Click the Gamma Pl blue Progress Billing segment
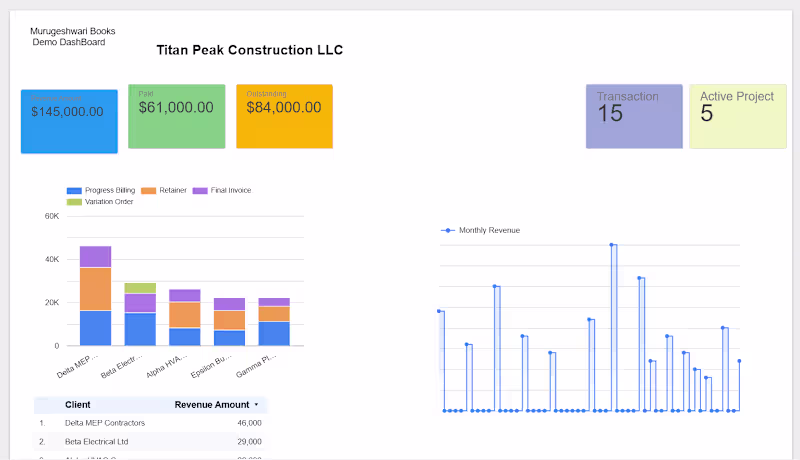Viewport: 800px width, 460px height. point(274,334)
